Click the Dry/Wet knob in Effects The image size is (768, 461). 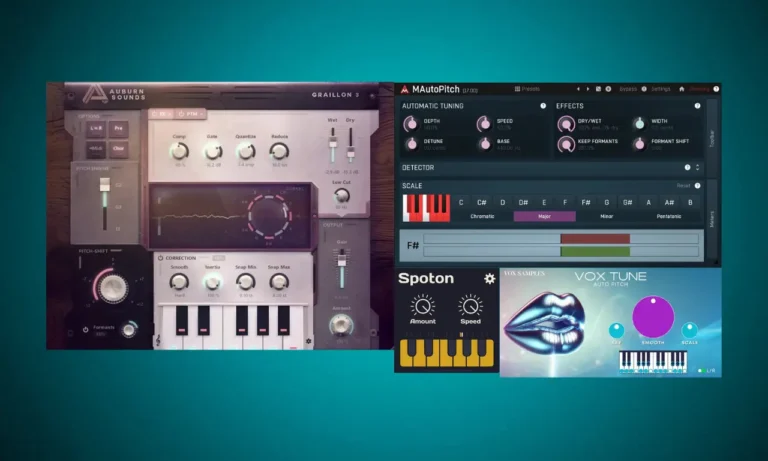[x=566, y=124]
